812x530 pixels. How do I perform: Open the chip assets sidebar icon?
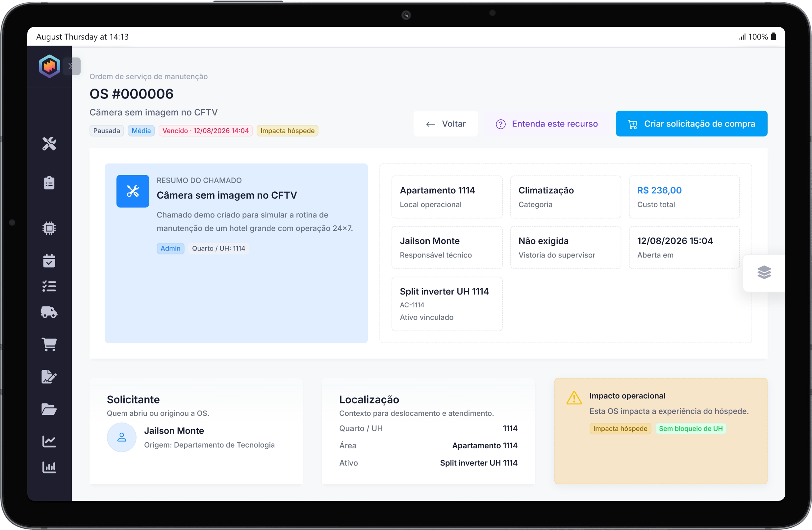click(49, 228)
